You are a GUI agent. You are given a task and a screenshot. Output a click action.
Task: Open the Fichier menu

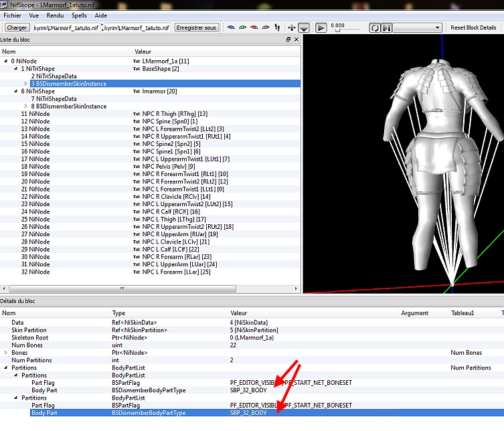coord(12,15)
